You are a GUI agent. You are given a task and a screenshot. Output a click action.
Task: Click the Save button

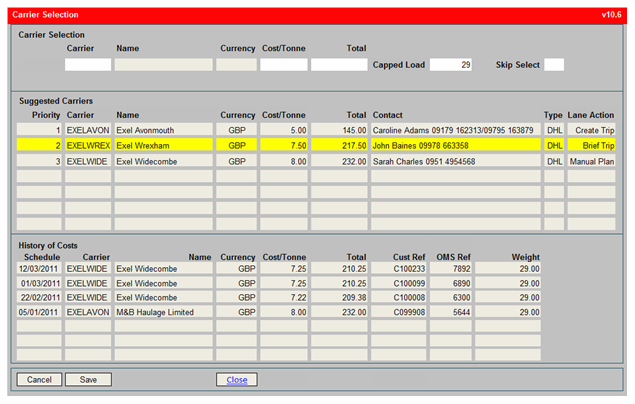coord(88,379)
